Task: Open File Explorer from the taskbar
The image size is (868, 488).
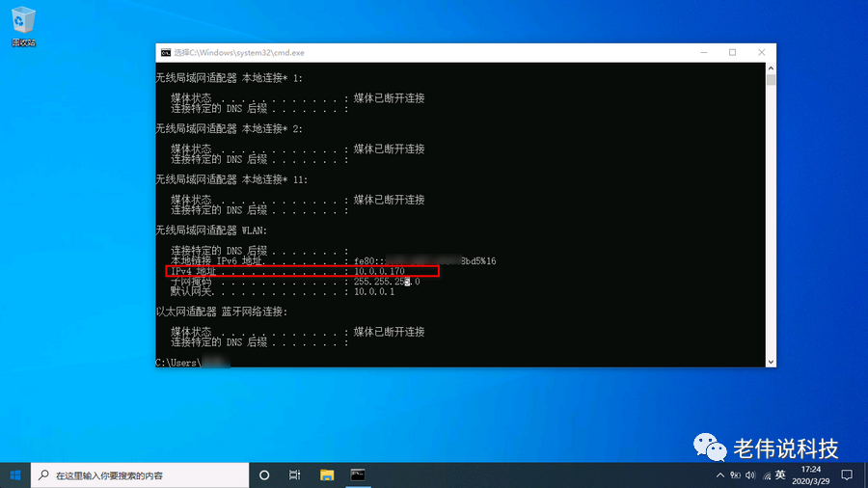Action: [327, 475]
